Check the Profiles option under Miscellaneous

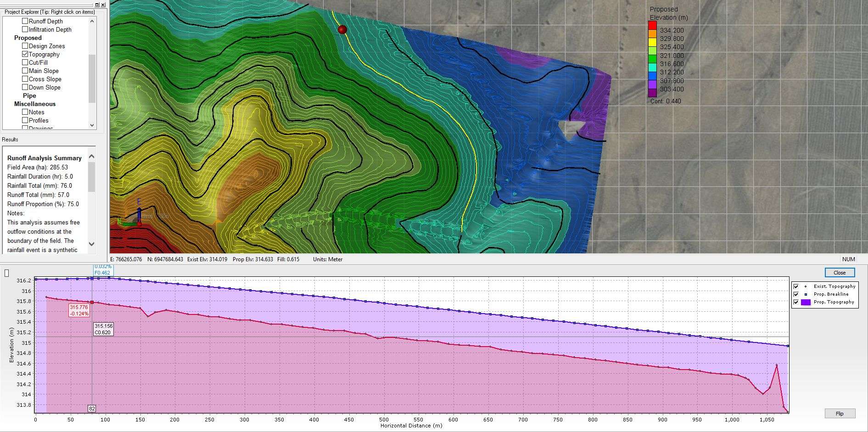pyautogui.click(x=25, y=120)
